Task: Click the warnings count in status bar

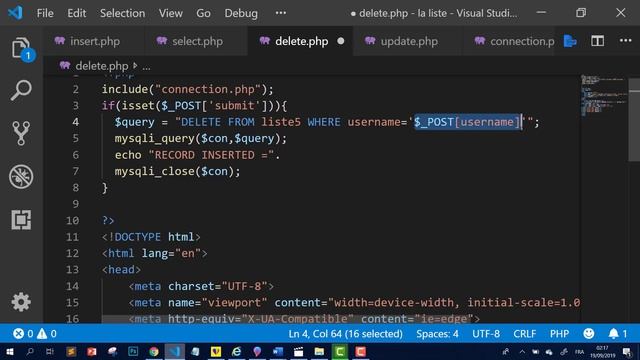Action: (47, 334)
